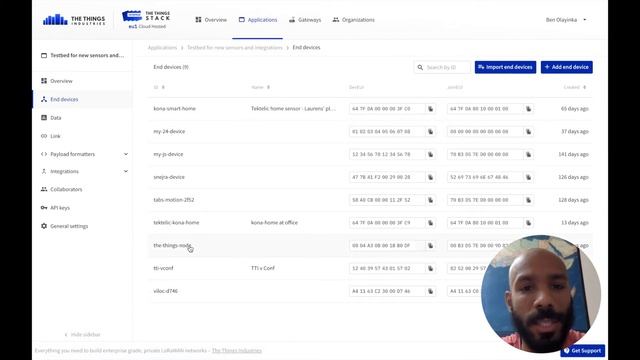Copy JoinEUI of my-js-device row
This screenshot has height=360, width=640.
(528, 155)
